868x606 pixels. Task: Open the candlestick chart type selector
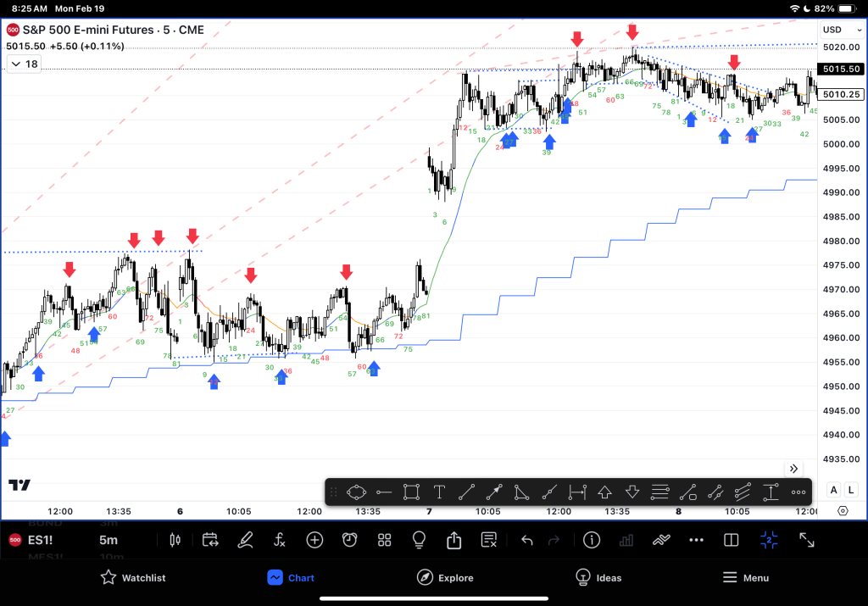point(176,540)
